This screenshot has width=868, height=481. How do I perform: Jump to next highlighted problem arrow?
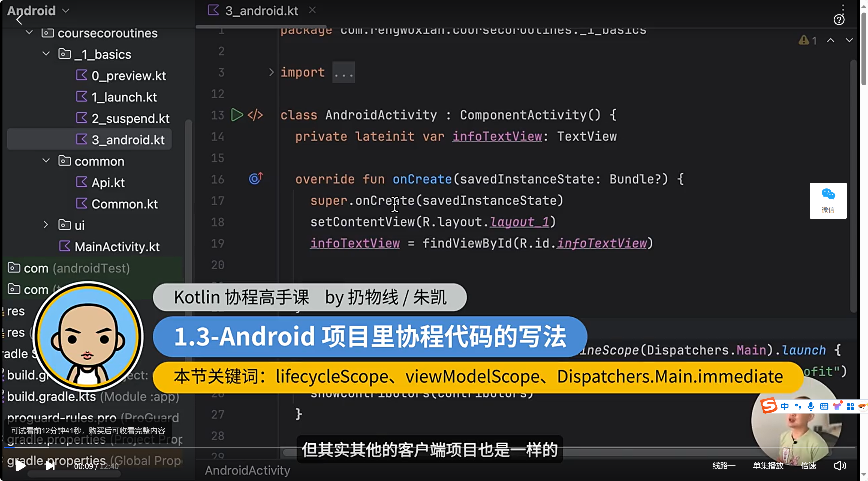click(x=849, y=40)
